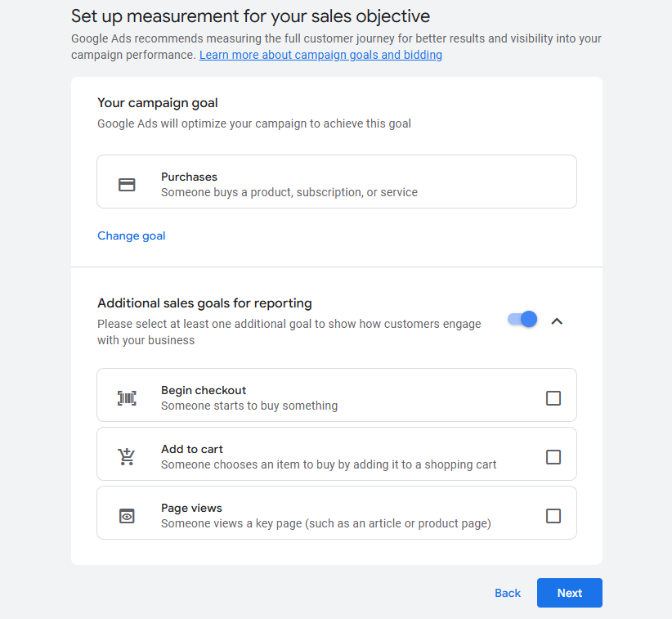Tick the Page views checkbox
Screen dimensions: 672x619
pyautogui.click(x=553, y=516)
